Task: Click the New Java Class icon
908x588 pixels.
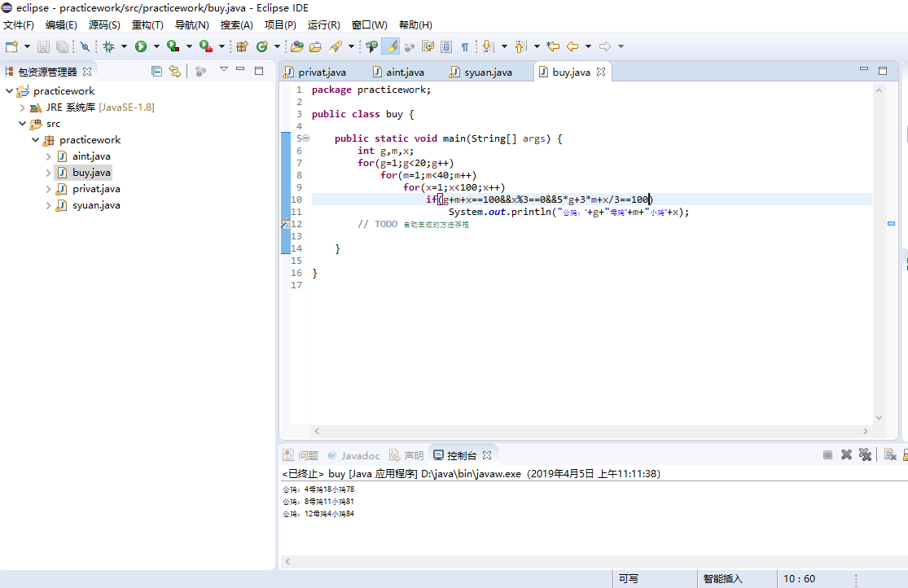Action: (262, 47)
